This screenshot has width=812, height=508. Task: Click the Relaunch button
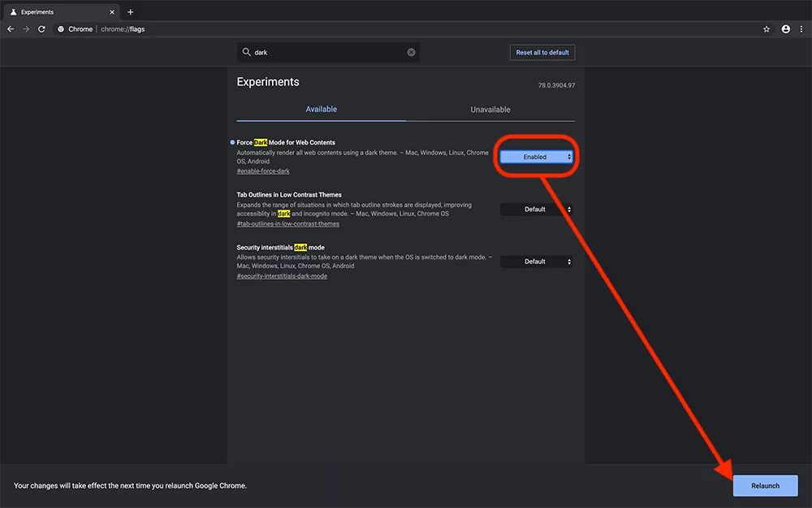pyautogui.click(x=766, y=486)
